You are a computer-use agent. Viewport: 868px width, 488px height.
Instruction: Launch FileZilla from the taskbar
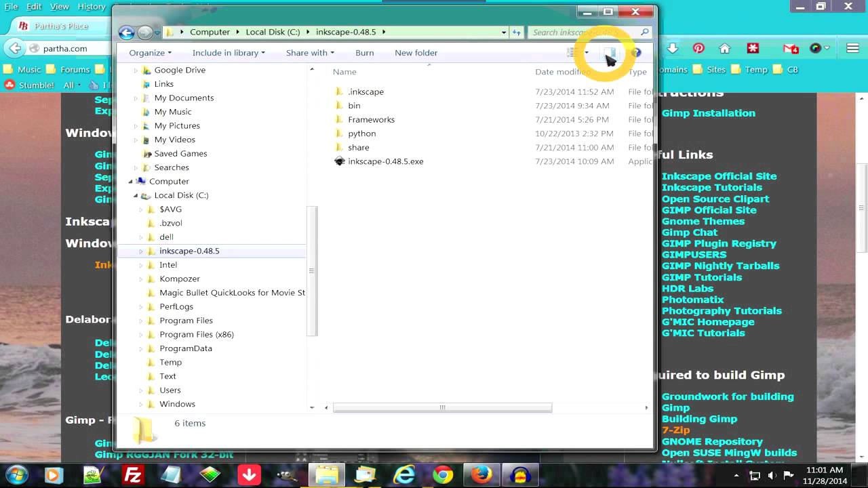(x=133, y=475)
